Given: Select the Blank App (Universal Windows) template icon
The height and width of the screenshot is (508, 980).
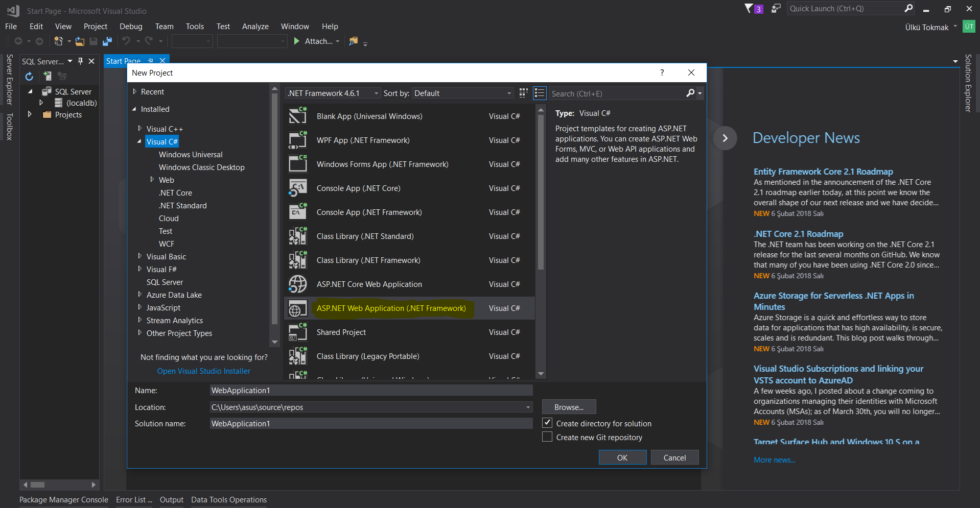Looking at the screenshot, I should (298, 116).
